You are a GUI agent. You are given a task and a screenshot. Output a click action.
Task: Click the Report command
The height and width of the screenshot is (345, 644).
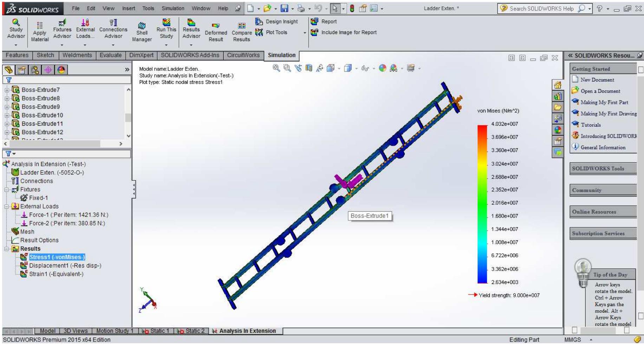[324, 21]
